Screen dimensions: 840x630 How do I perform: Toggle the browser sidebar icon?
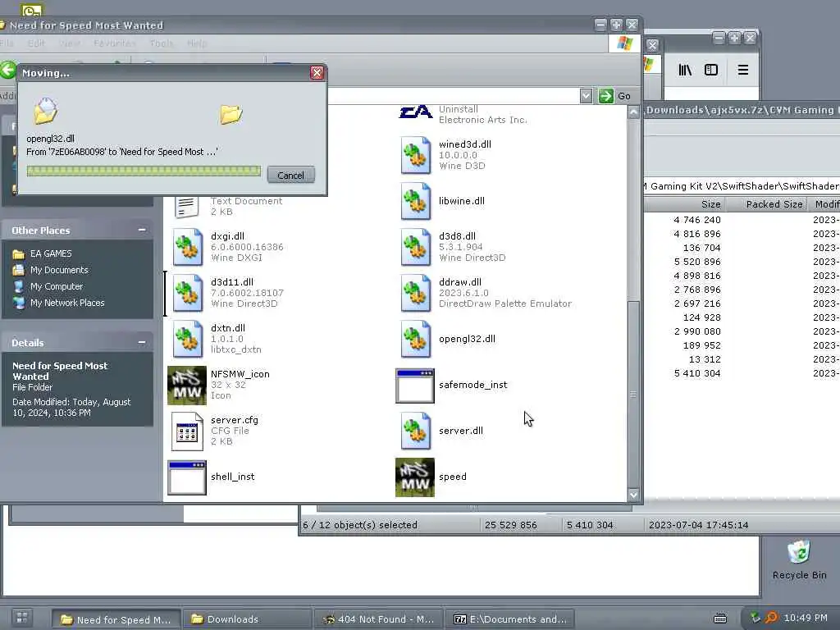711,70
